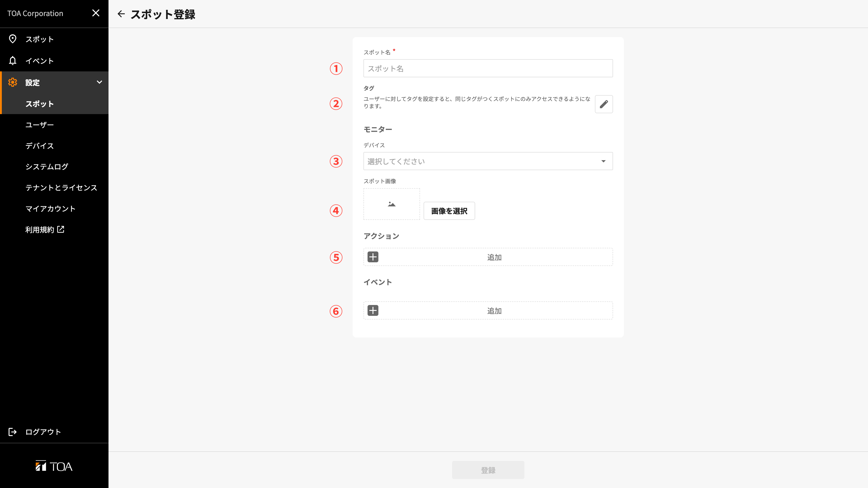Click the plus icon under アクション
Image resolution: width=868 pixels, height=488 pixels.
(x=373, y=257)
